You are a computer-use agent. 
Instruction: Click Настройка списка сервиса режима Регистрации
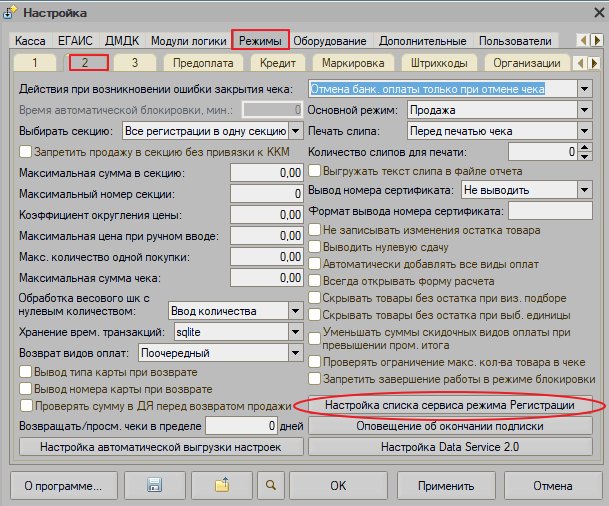tap(450, 405)
